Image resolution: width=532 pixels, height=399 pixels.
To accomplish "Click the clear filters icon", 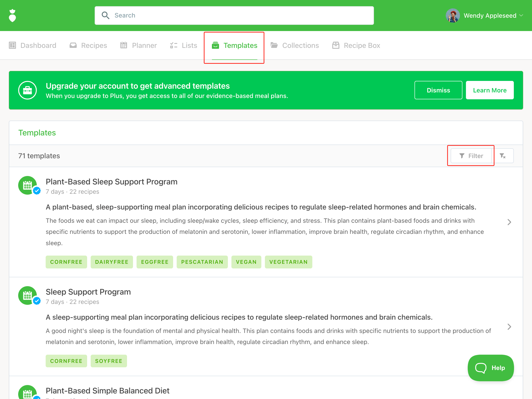I will [x=503, y=156].
